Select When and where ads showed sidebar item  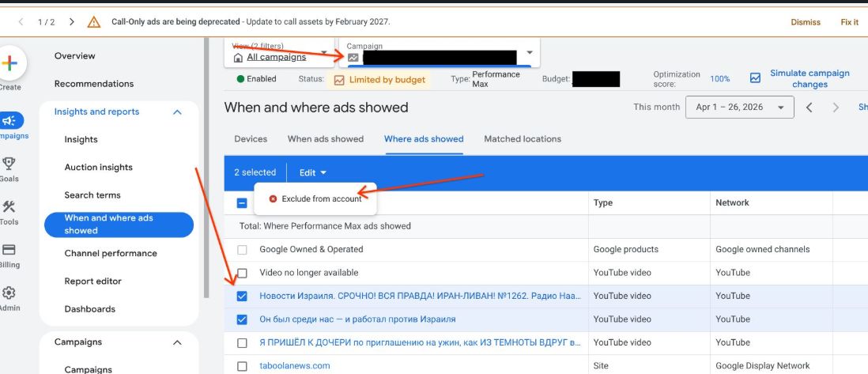point(119,225)
